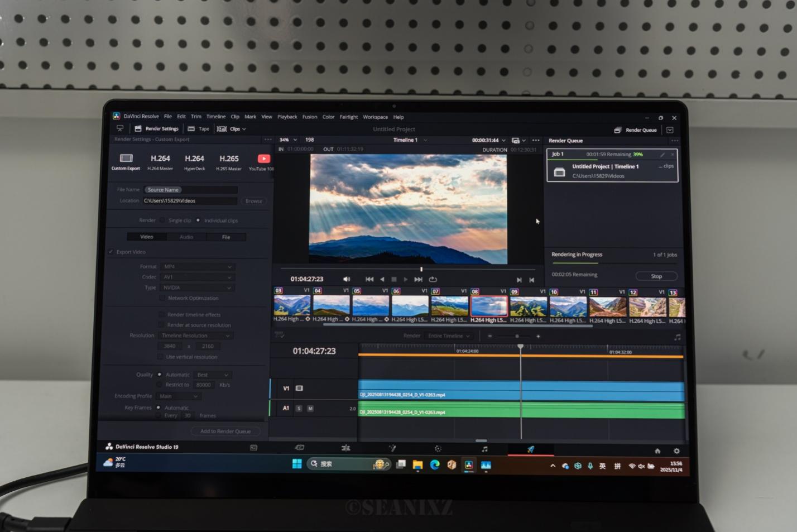The height and width of the screenshot is (532, 797).
Task: Switch to the Audio settings tab
Action: 186,237
